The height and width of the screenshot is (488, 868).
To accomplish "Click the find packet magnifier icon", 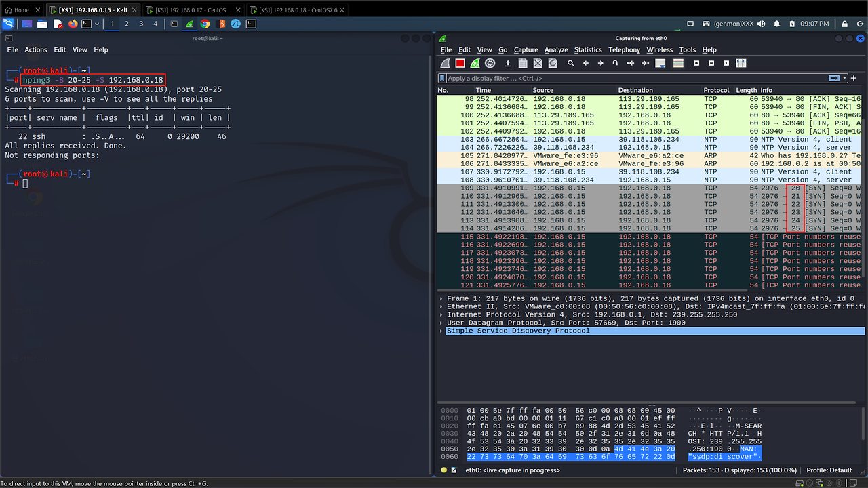I will click(571, 63).
